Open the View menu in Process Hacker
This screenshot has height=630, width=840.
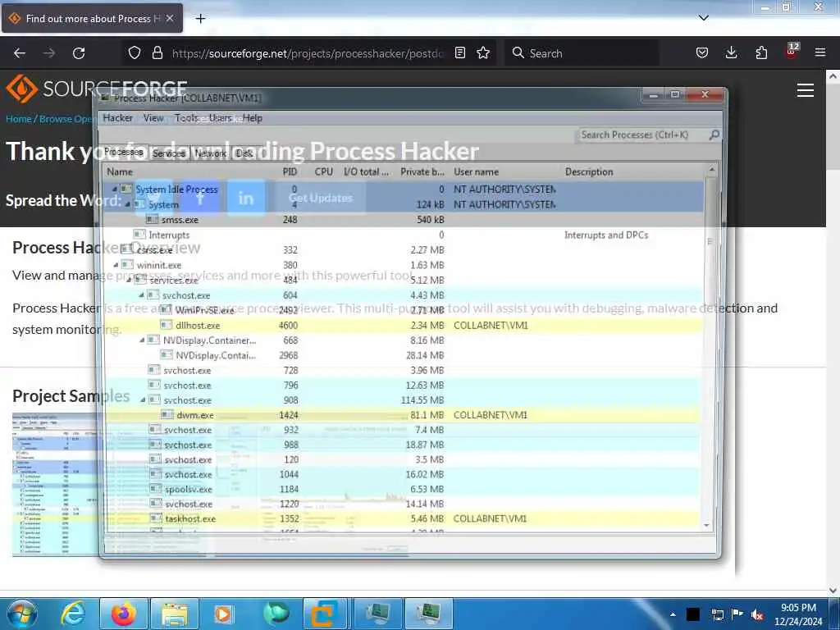[153, 118]
